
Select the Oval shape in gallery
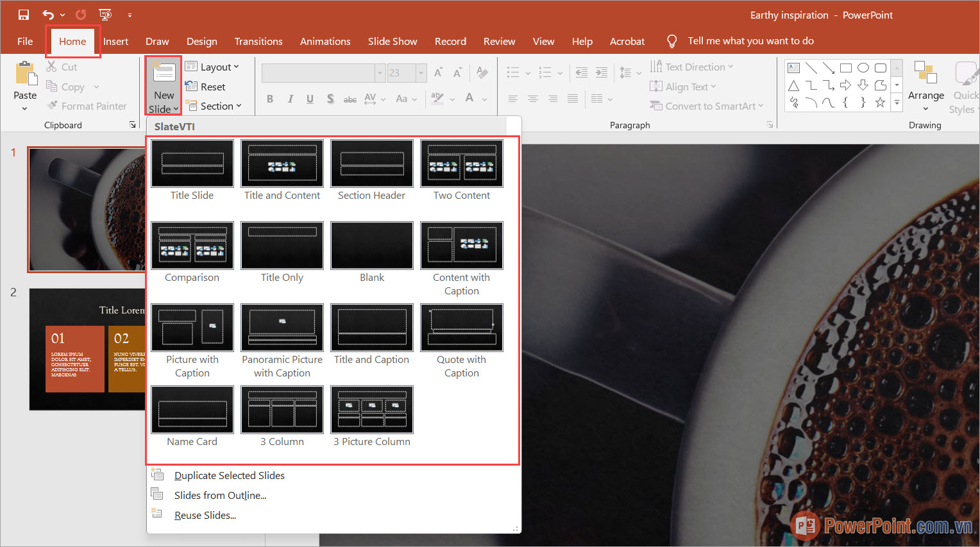863,68
